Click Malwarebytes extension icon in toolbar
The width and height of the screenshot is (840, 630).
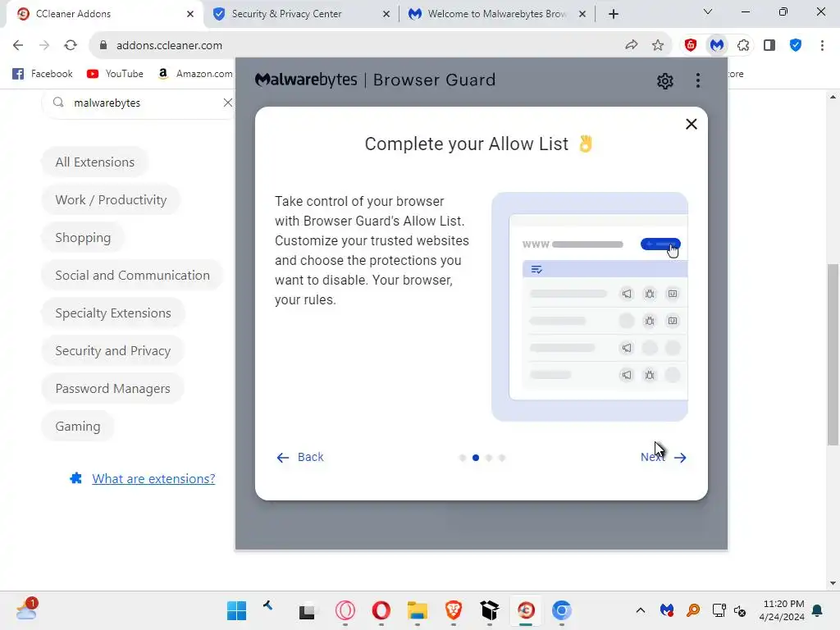[x=717, y=46]
